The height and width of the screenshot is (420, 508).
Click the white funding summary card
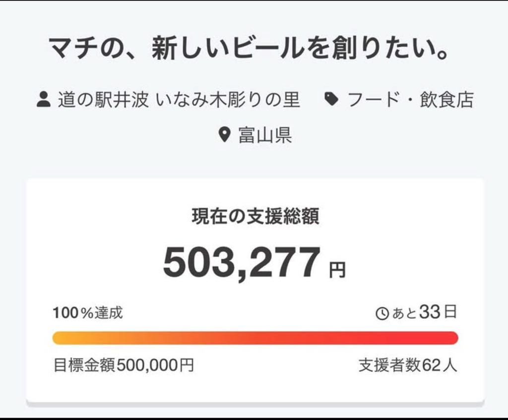coord(255,291)
